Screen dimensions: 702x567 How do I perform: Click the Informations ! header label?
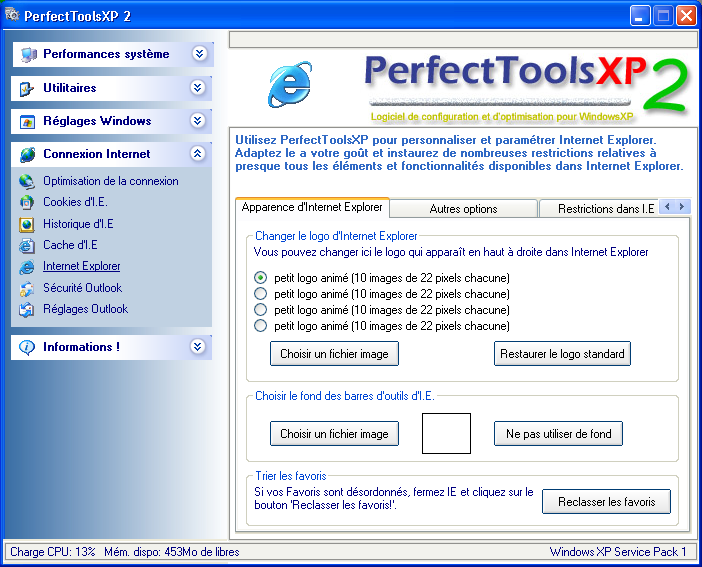[81, 347]
